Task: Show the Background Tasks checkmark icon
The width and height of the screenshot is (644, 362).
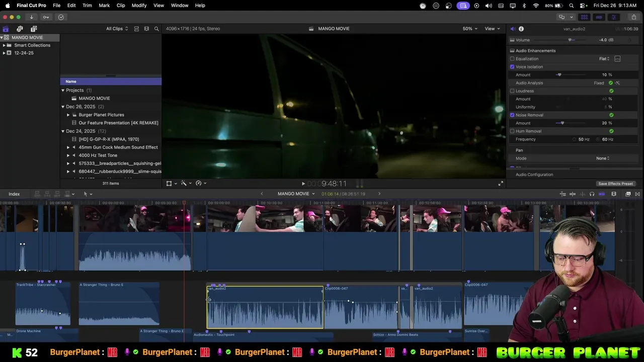Action: pyautogui.click(x=61, y=17)
